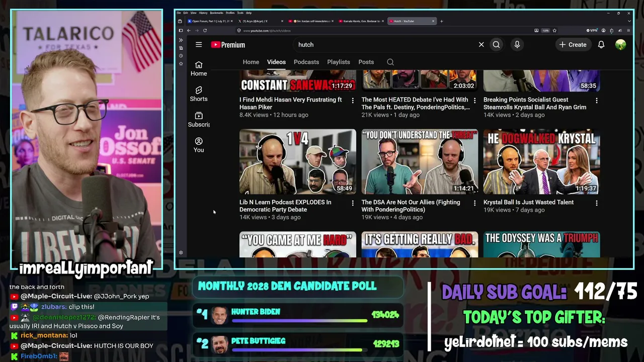The image size is (644, 362).
Task: Search within the channel using magnifier icon
Action: 390,62
